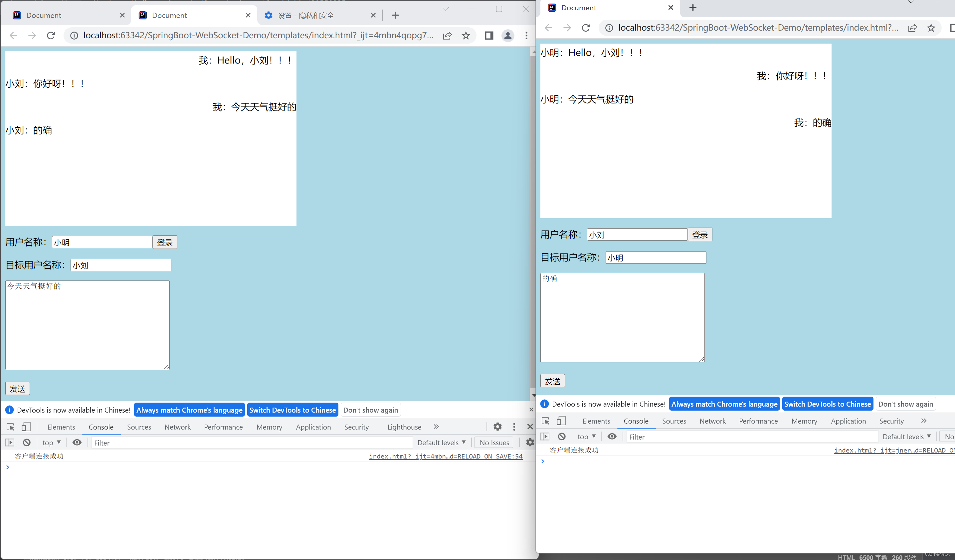
Task: Open DevTools settings gear in the left window
Action: point(497,427)
